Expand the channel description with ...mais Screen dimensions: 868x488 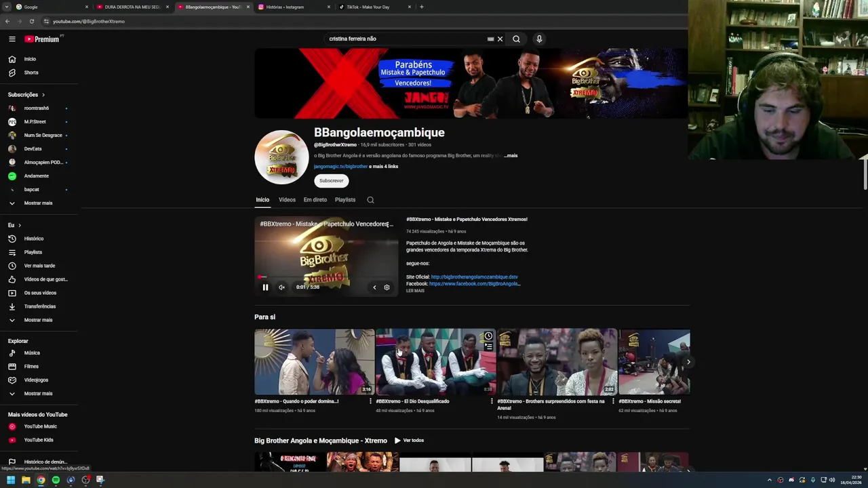coord(511,156)
